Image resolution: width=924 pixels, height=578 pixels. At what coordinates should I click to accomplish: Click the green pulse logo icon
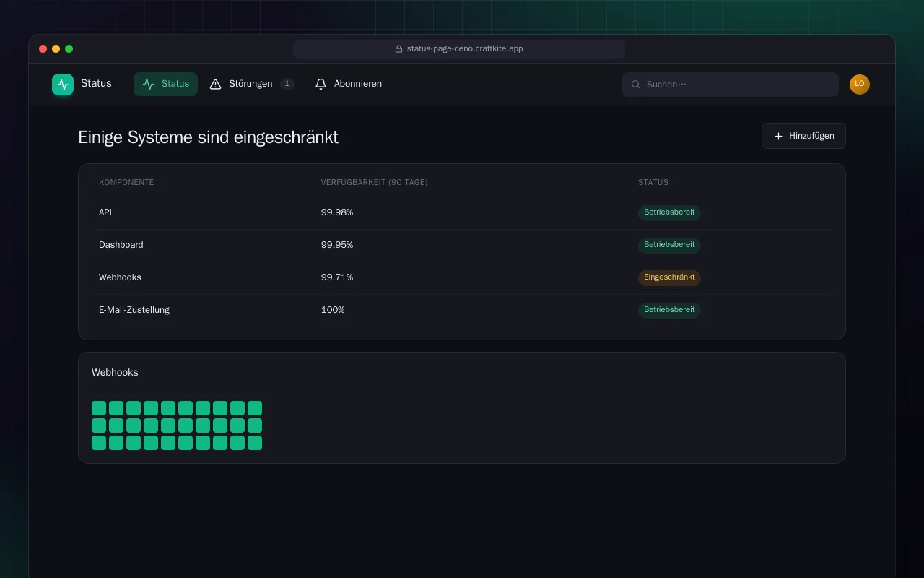tap(63, 85)
